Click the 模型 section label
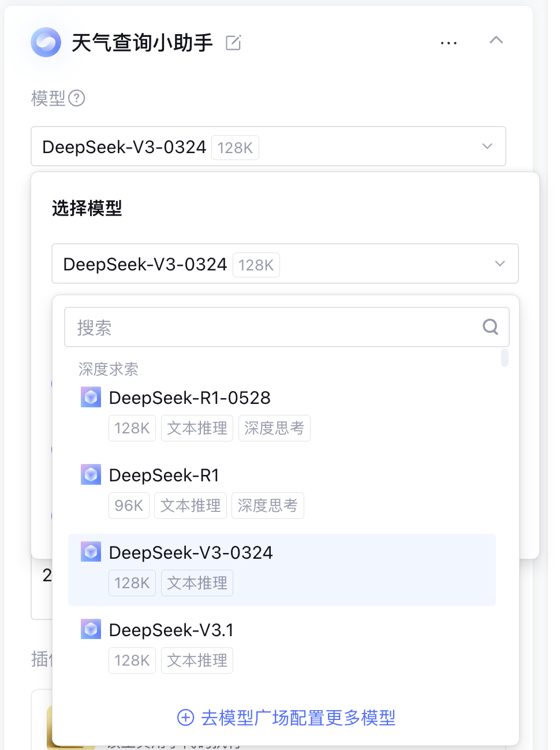 point(48,98)
